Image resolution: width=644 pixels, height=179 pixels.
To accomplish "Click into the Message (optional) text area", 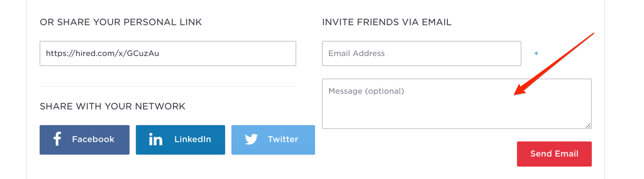I will (x=457, y=104).
